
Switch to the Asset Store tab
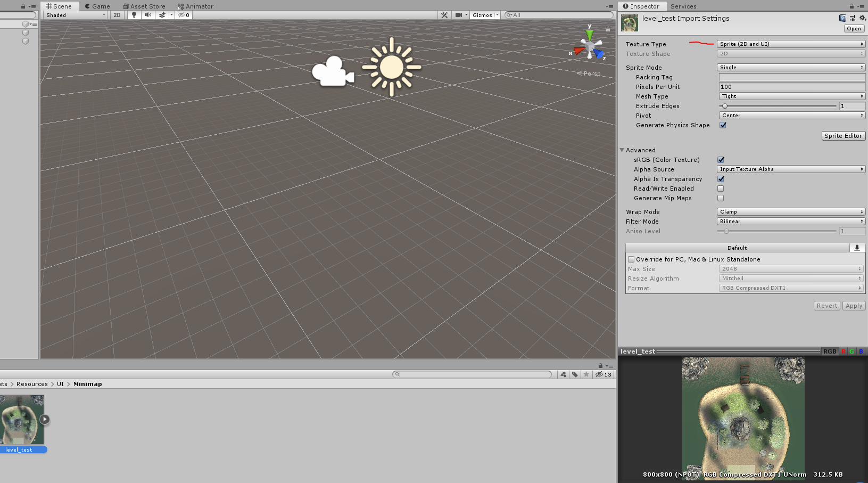[x=144, y=6]
